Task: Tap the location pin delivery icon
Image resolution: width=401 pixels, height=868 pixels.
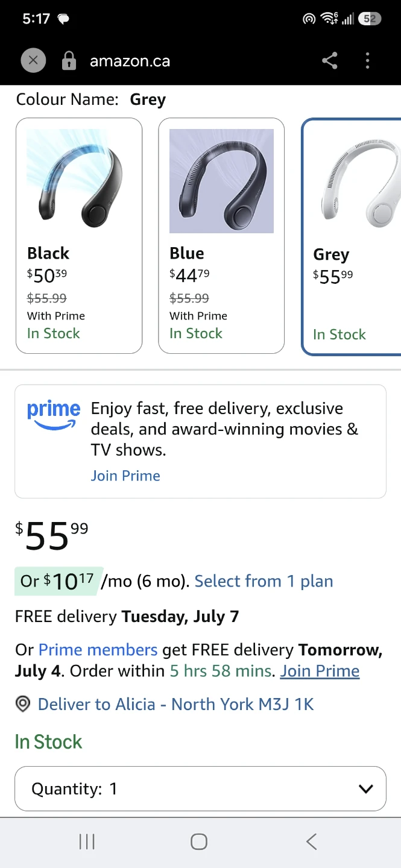Action: (23, 704)
